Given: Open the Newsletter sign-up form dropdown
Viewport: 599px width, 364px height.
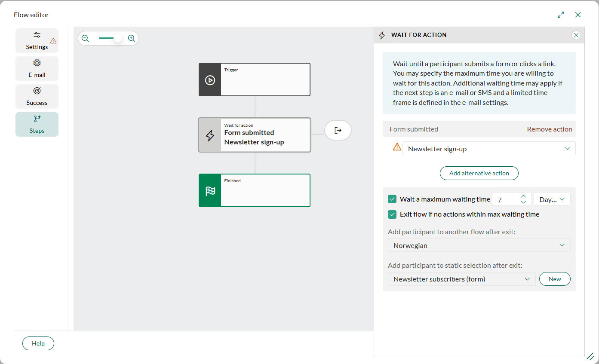Looking at the screenshot, I should coord(489,149).
